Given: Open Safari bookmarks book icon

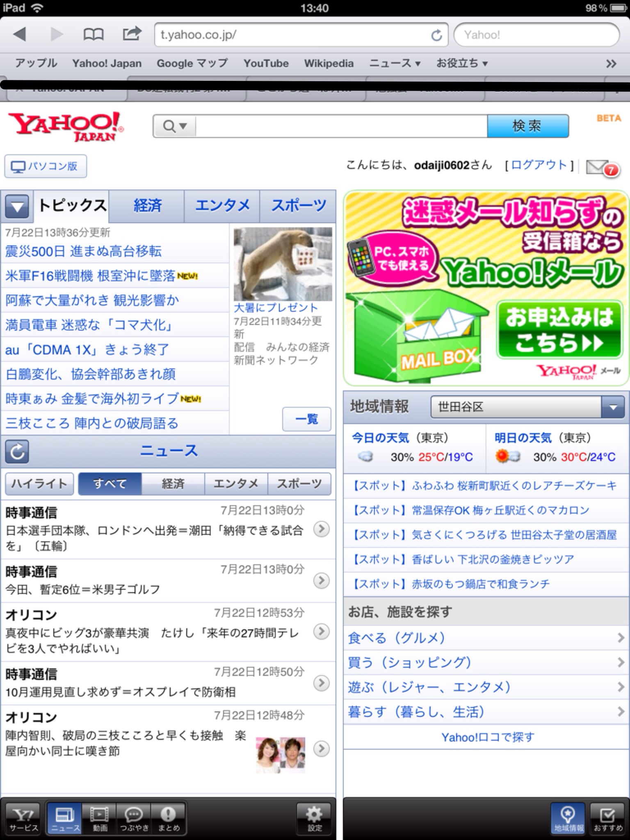Looking at the screenshot, I should point(94,34).
